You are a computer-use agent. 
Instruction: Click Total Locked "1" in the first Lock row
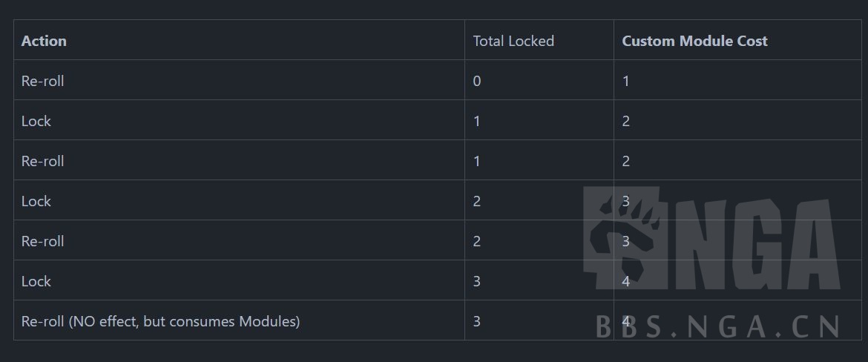477,121
